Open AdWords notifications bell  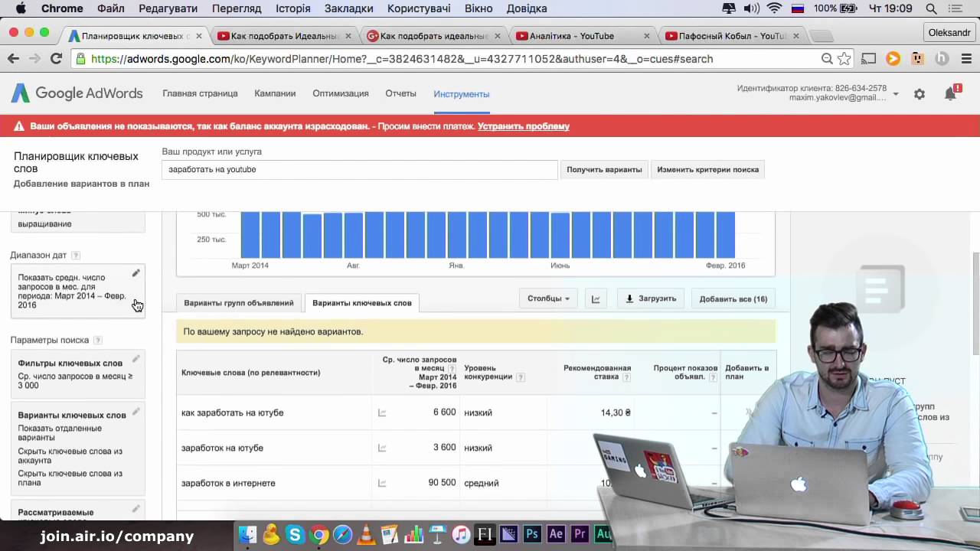[x=951, y=93]
